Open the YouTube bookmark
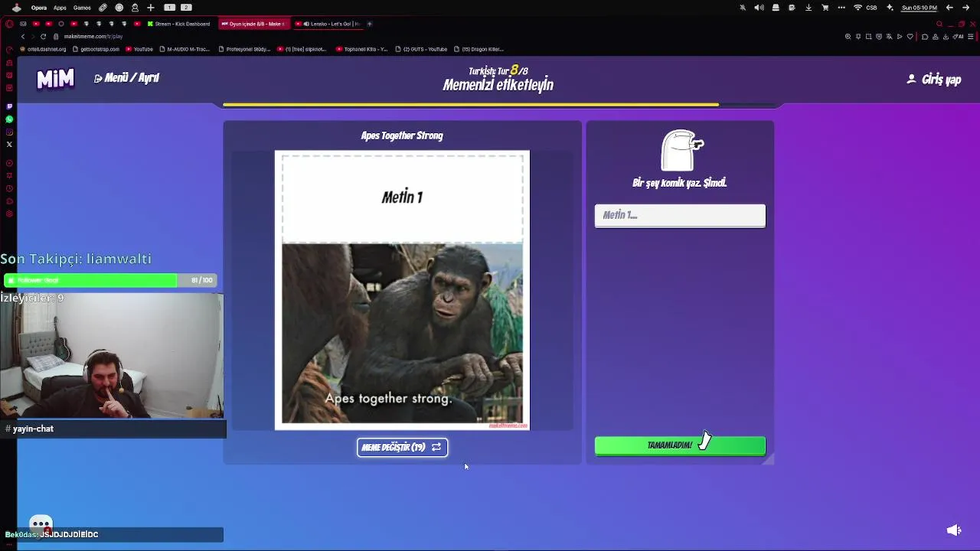 139,49
